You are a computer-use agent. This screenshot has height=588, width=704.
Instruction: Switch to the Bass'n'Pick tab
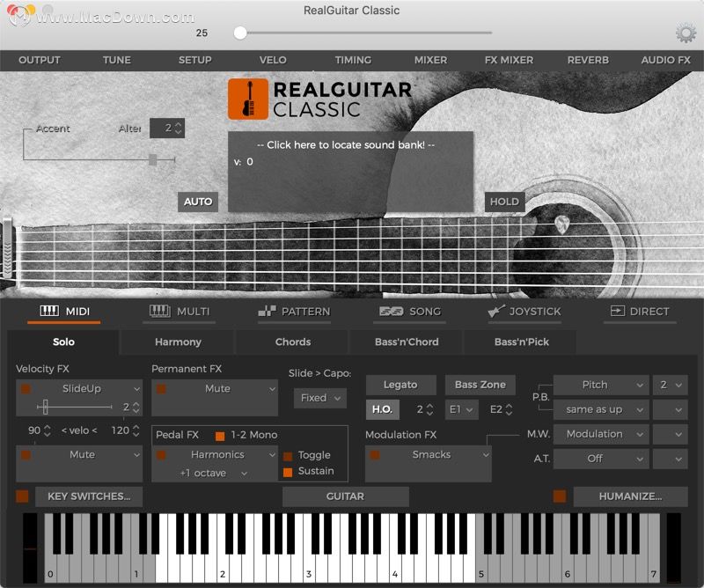521,342
